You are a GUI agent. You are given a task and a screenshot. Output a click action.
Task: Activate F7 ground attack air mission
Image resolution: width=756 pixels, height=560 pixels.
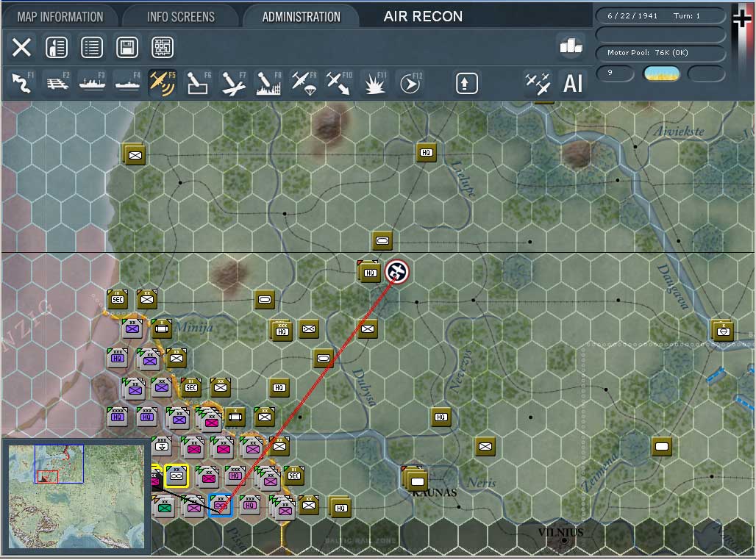[x=233, y=83]
